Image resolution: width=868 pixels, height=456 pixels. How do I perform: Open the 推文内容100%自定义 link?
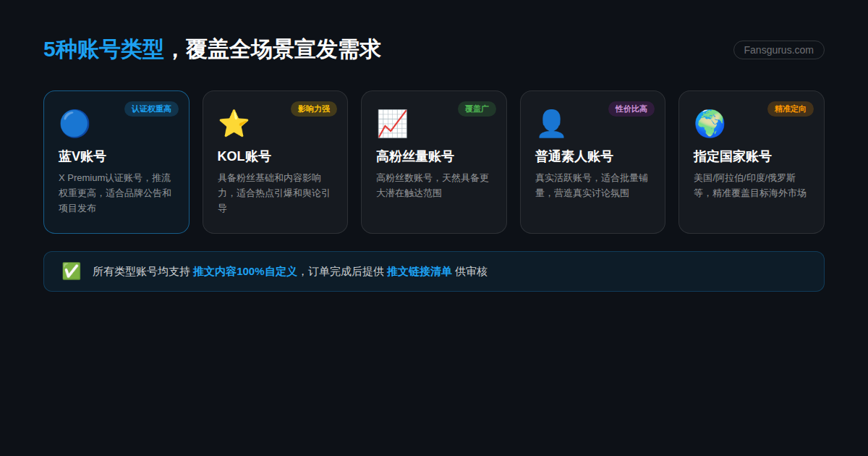pos(244,271)
